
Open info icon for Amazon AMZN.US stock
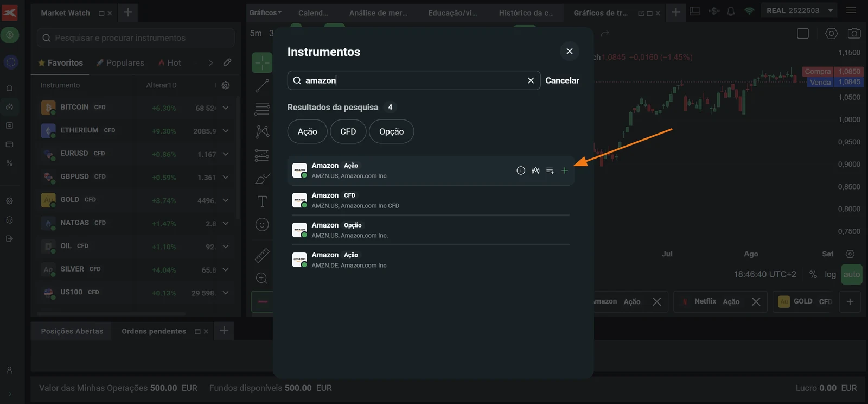(x=521, y=171)
